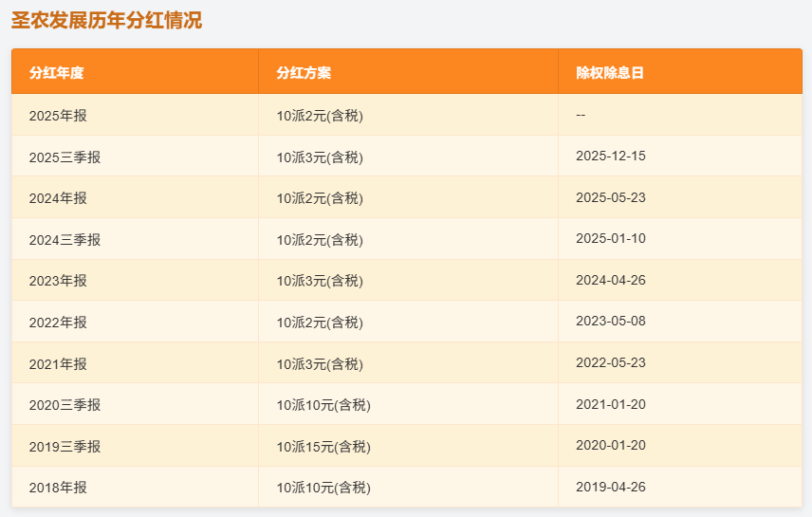Click the date 2024-04-26
Screen dimensions: 812x517
(611, 280)
